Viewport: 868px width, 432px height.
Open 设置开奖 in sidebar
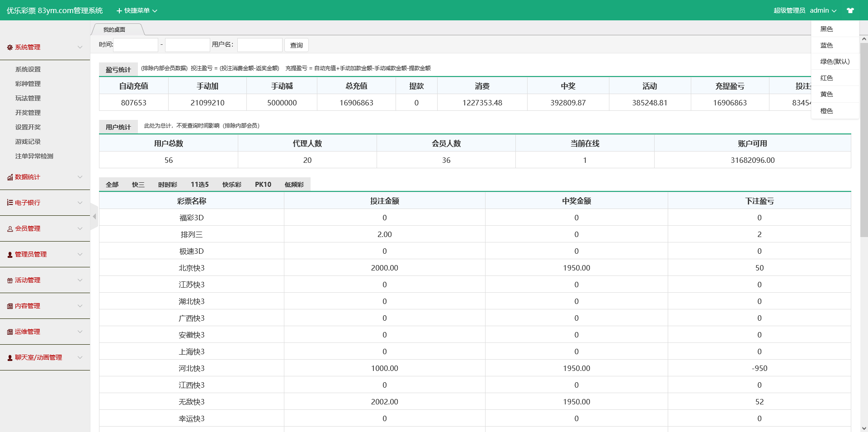[28, 127]
